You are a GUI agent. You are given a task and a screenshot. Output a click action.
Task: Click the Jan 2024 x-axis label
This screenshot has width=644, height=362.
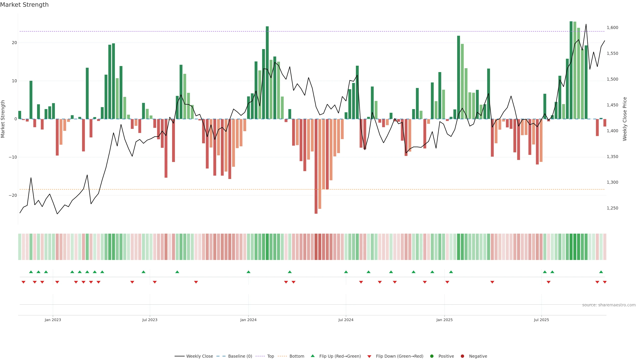(x=248, y=320)
